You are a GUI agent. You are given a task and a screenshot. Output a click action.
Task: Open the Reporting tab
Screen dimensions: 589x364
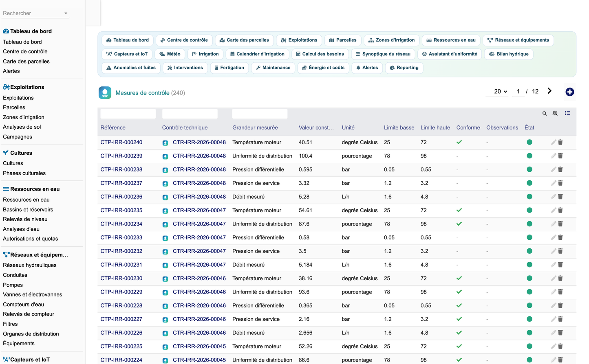[404, 68]
